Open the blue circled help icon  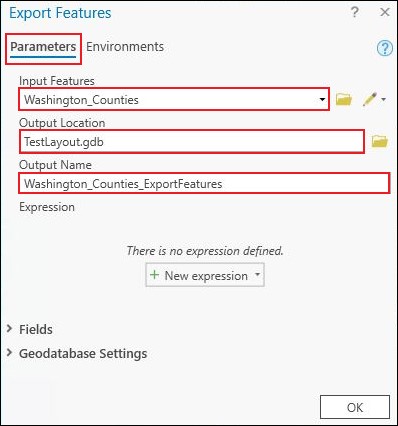tap(385, 48)
